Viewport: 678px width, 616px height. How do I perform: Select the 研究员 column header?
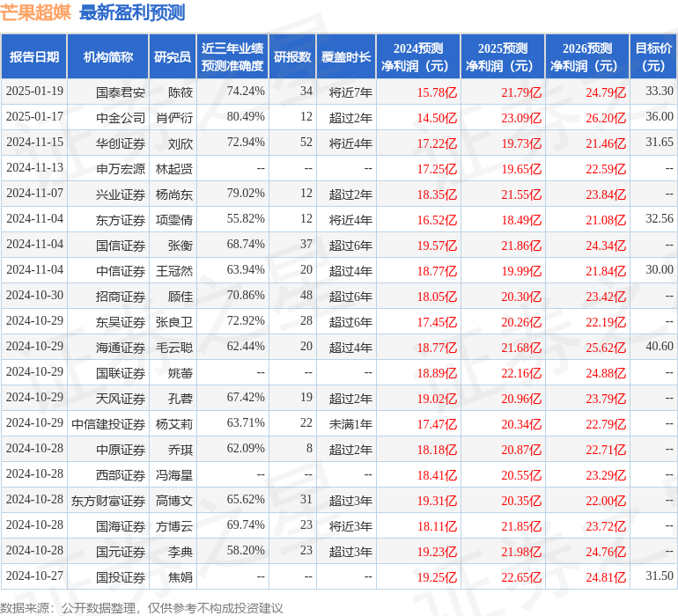[x=172, y=57]
